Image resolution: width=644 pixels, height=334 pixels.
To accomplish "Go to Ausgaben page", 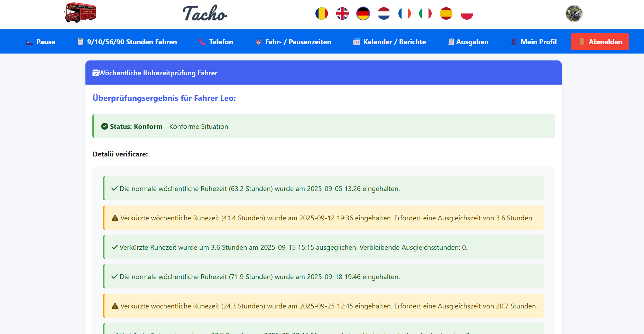I will point(468,42).
